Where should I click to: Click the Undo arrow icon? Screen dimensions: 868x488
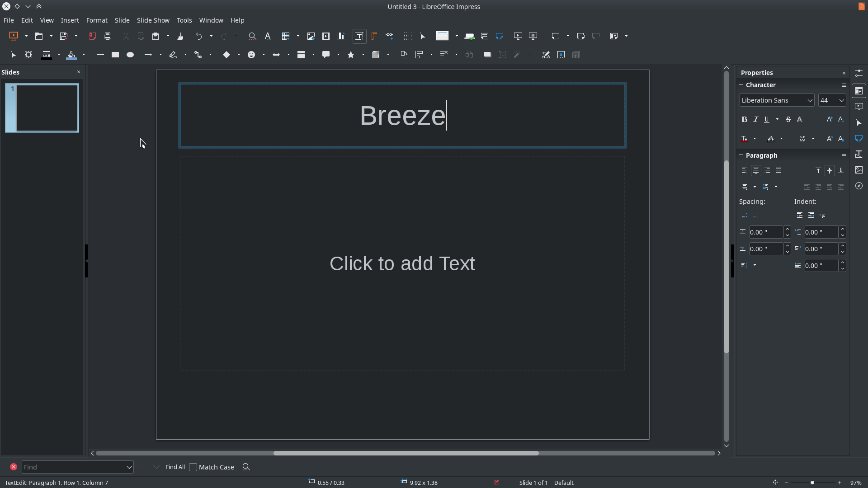[x=198, y=36]
